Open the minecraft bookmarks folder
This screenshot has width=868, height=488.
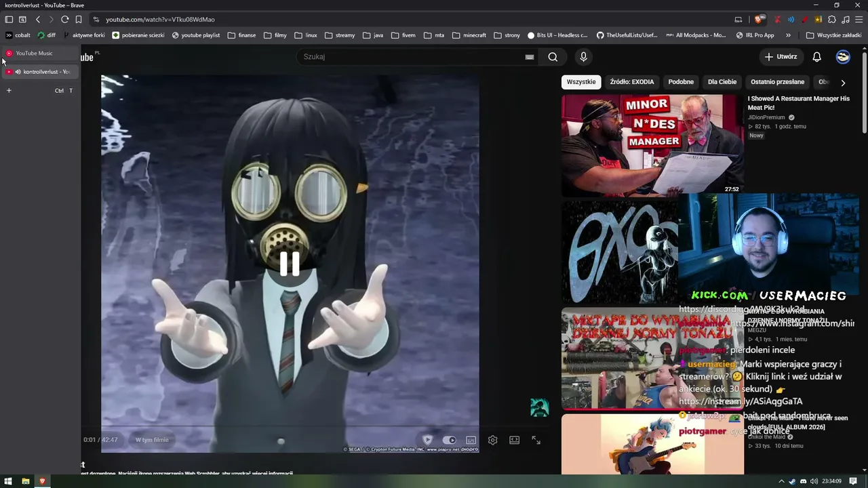point(469,35)
